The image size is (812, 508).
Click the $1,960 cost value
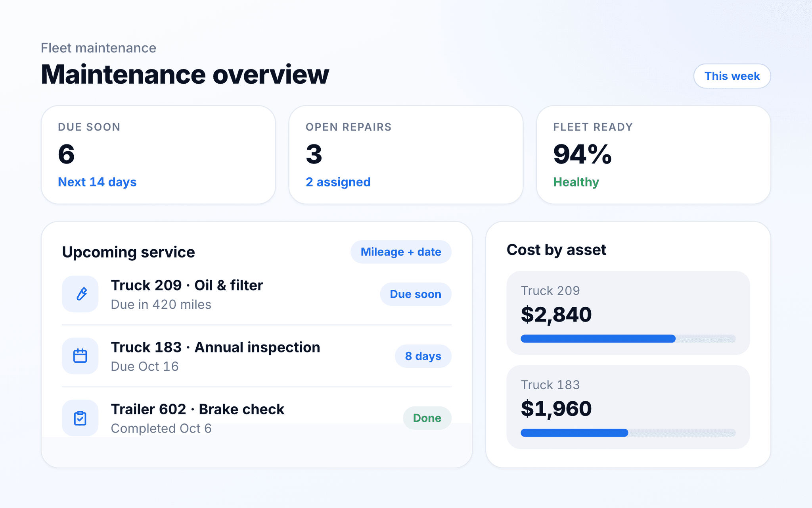point(556,408)
